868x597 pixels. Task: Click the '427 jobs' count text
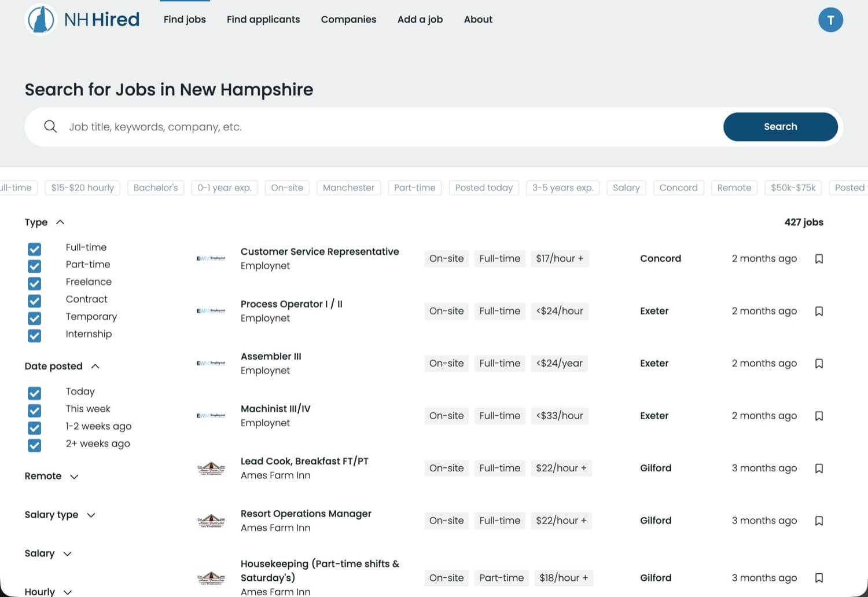coord(803,222)
